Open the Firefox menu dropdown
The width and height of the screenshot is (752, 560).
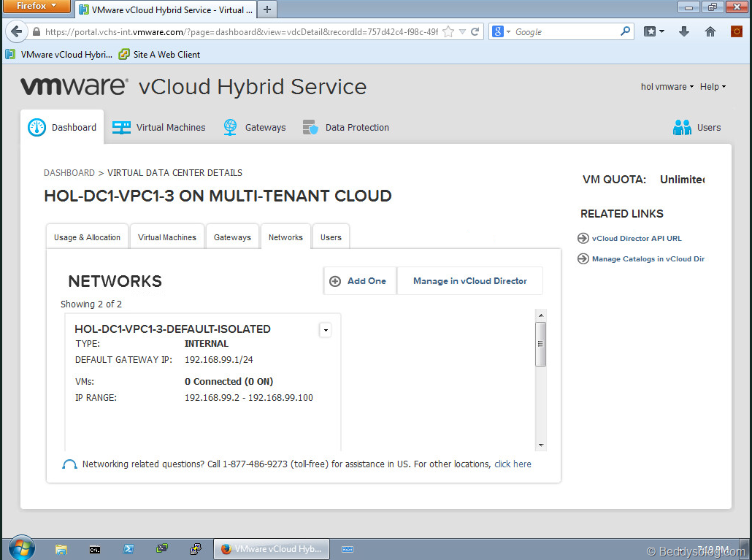click(37, 7)
